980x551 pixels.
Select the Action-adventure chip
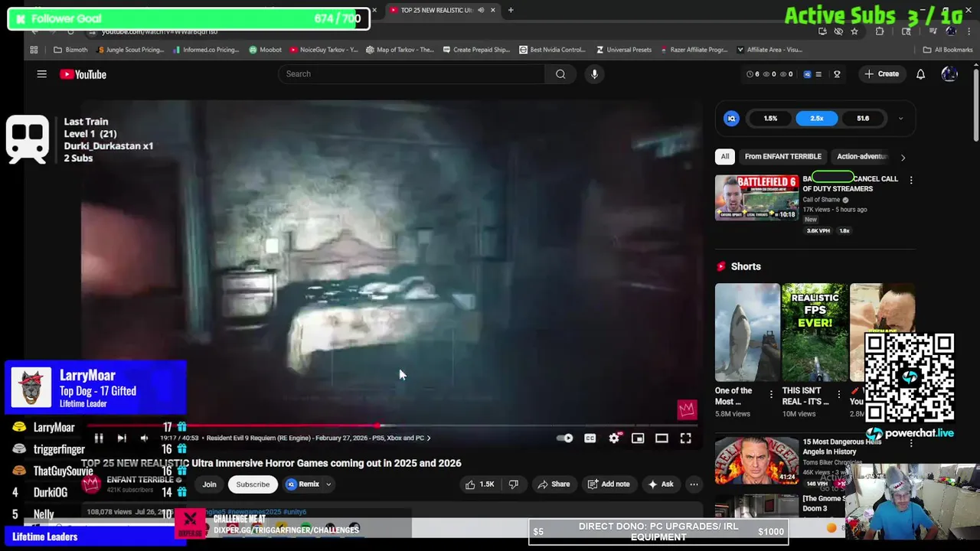(x=862, y=156)
